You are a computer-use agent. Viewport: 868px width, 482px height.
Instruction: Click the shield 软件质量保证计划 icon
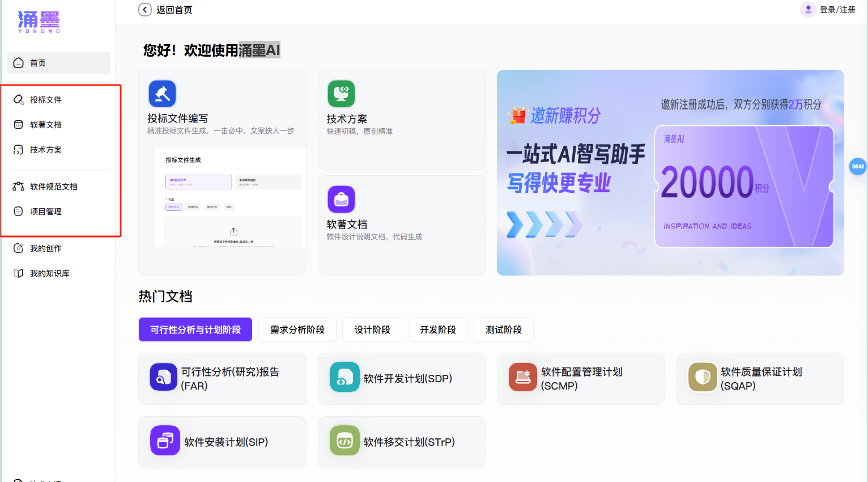point(703,377)
